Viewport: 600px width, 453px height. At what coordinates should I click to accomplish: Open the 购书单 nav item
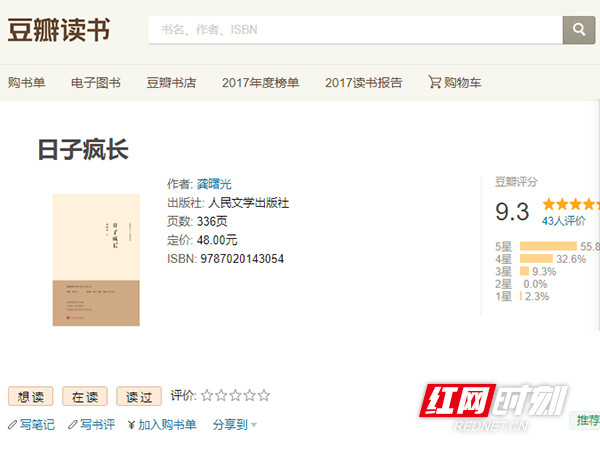(26, 83)
